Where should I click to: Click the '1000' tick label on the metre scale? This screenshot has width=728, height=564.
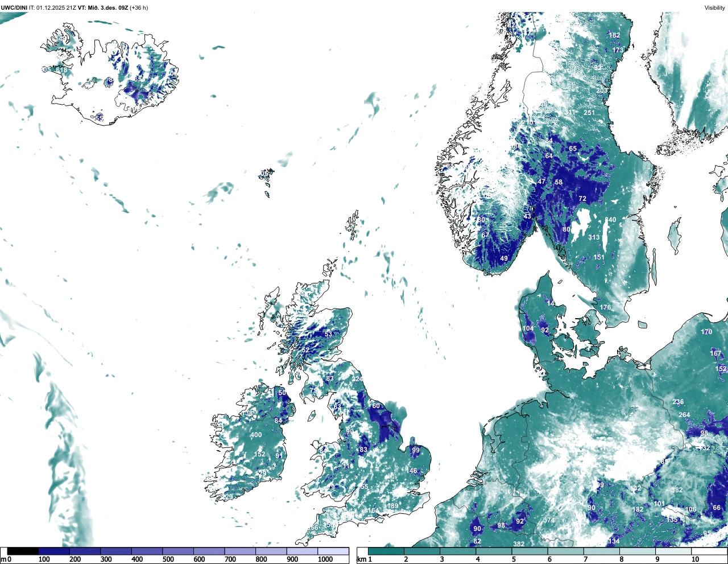325,559
